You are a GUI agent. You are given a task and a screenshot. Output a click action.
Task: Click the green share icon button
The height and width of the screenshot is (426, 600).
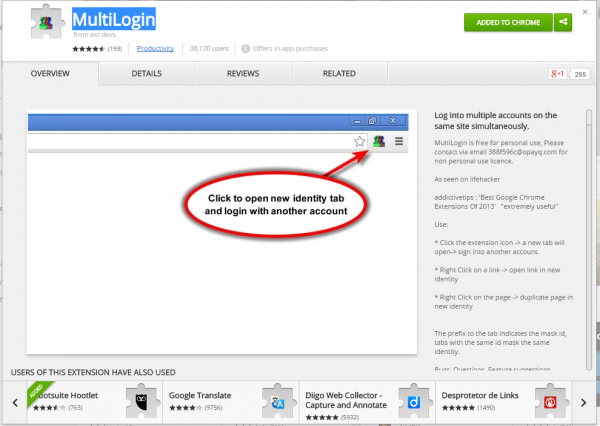(563, 22)
